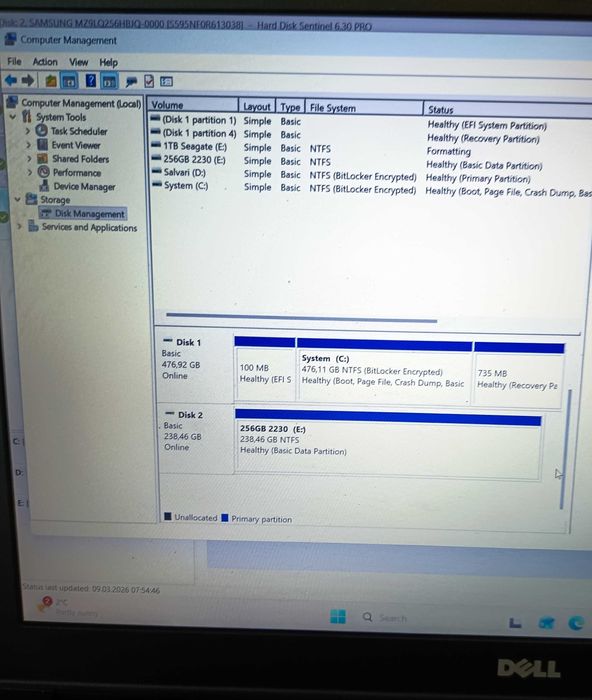This screenshot has height=700, width=592.
Task: Toggle the Show/Hide Console Tree icon
Action: (69, 81)
